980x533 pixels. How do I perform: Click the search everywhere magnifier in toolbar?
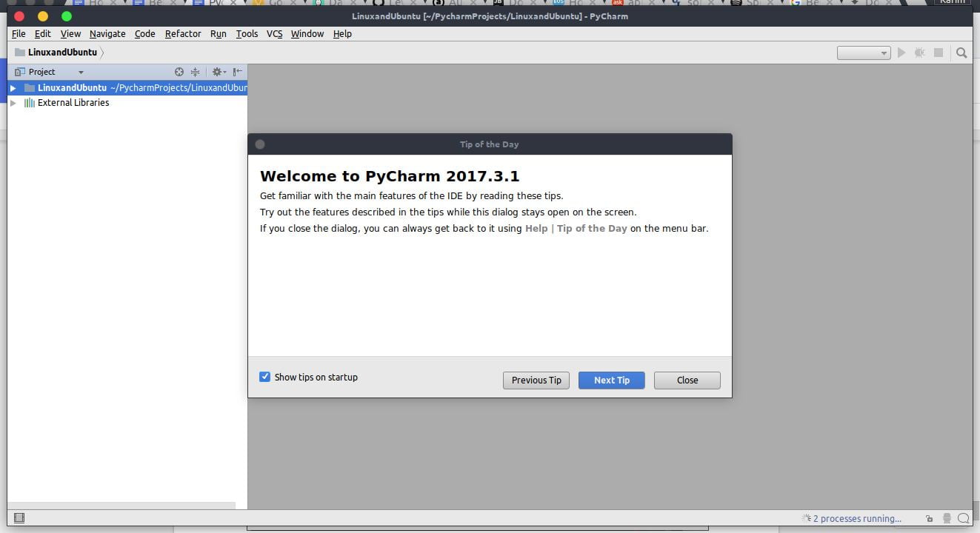(961, 53)
